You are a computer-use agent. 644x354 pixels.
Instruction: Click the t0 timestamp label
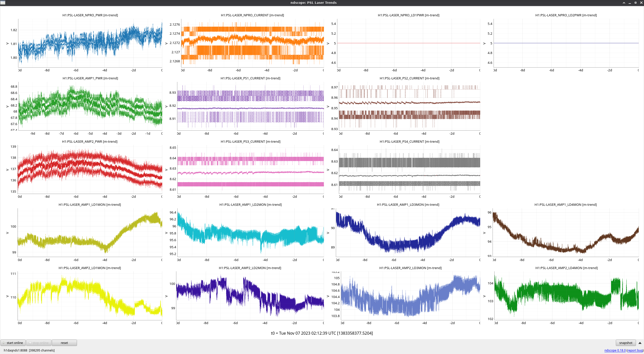tap(322, 333)
